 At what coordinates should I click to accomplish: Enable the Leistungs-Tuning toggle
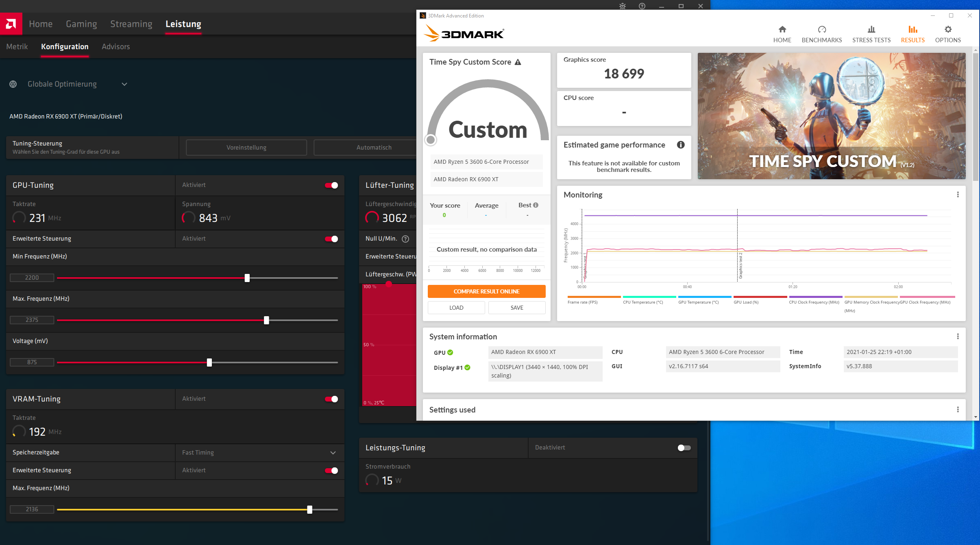tap(684, 448)
